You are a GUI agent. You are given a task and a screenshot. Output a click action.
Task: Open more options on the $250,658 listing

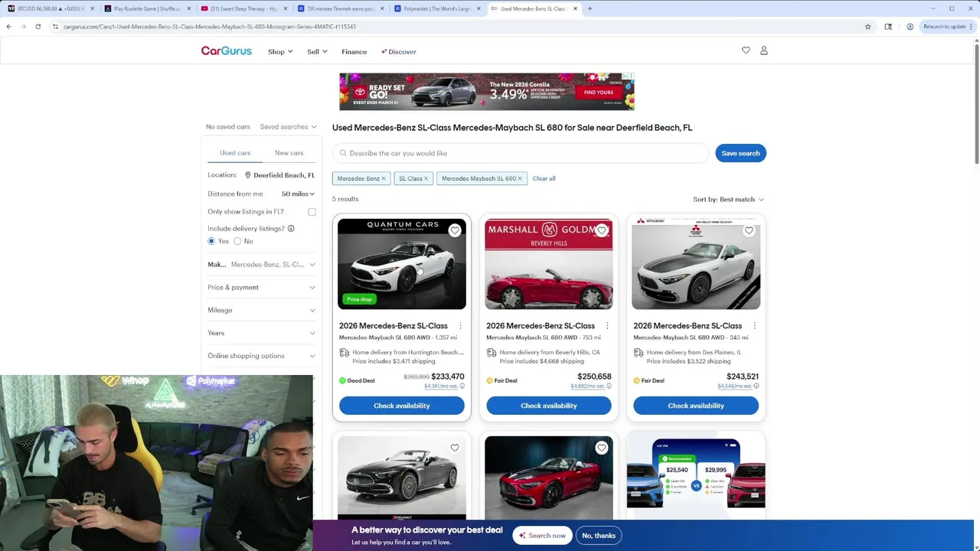[x=607, y=326]
